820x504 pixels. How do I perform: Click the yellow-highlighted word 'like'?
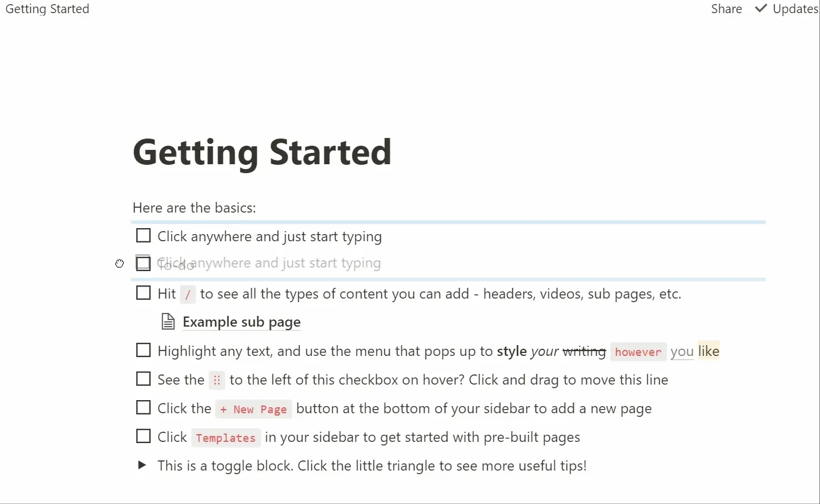[x=709, y=351]
